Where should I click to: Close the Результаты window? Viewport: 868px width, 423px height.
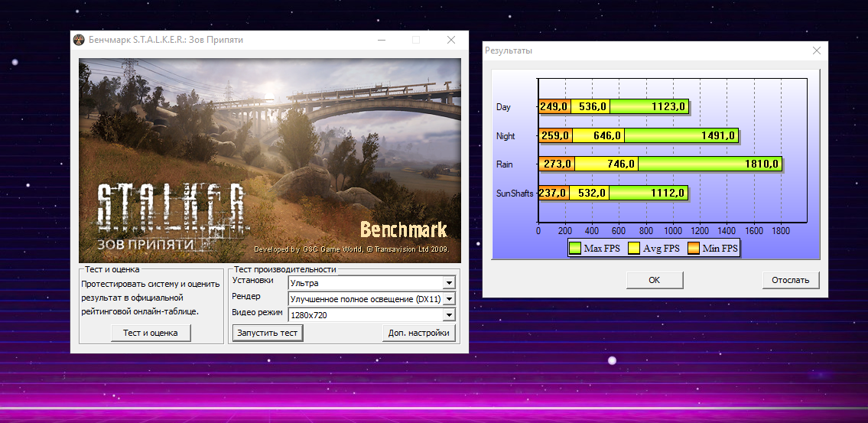[x=817, y=50]
